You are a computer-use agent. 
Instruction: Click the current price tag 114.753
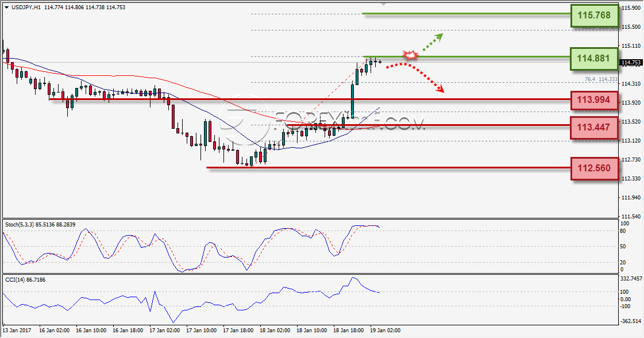631,63
